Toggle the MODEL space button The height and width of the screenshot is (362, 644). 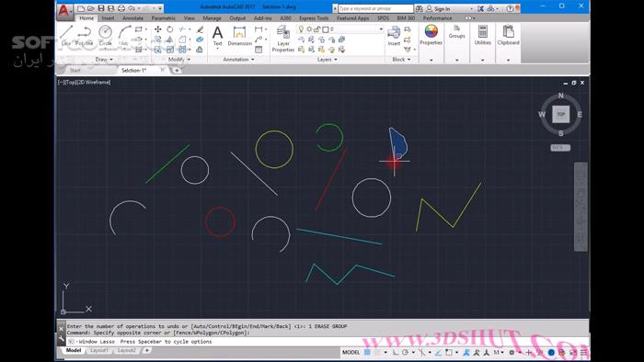point(351,352)
